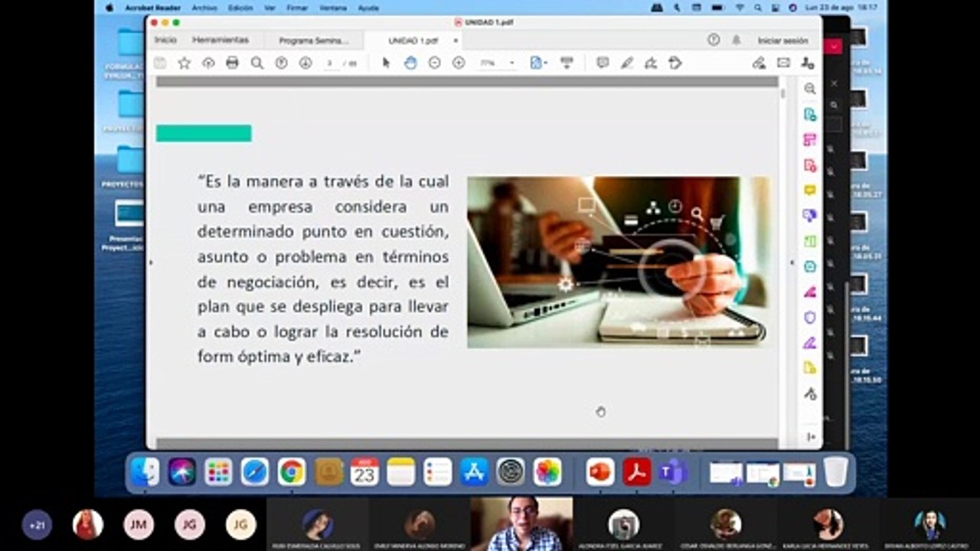Viewport: 980px width, 551px height.
Task: Select the hand pan tool
Action: (410, 63)
